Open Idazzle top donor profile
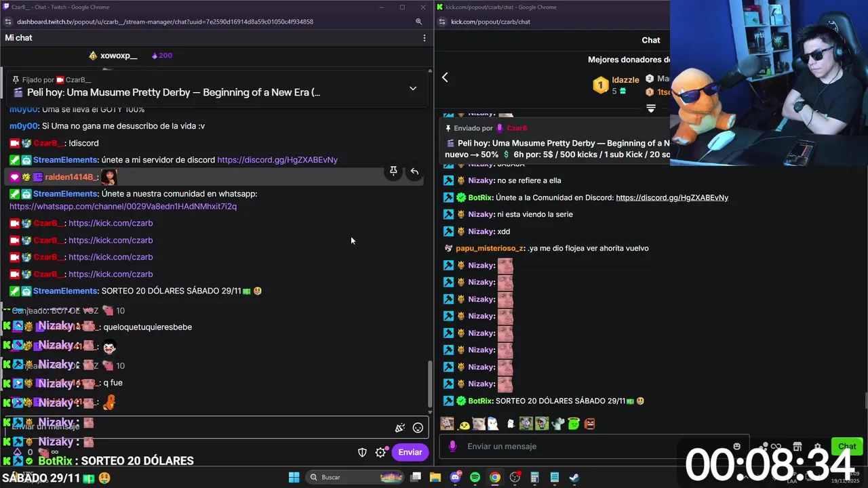This screenshot has height=488, width=868. coord(626,80)
